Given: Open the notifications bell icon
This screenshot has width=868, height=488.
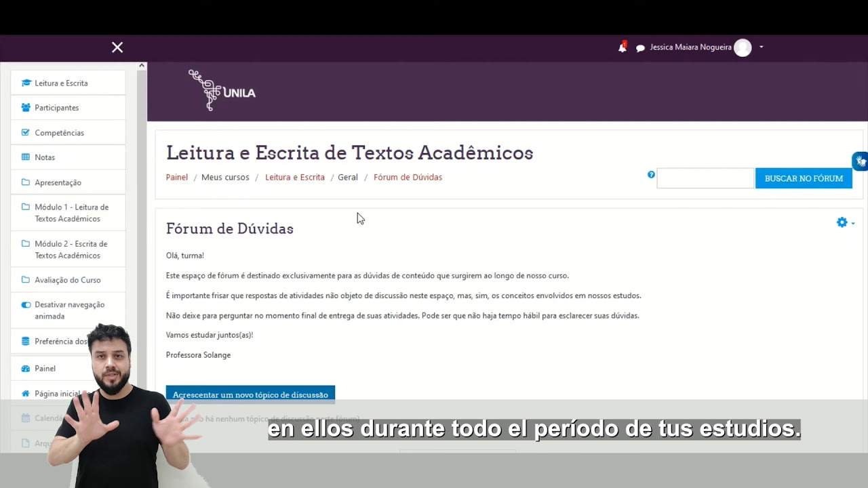Looking at the screenshot, I should click(x=623, y=47).
